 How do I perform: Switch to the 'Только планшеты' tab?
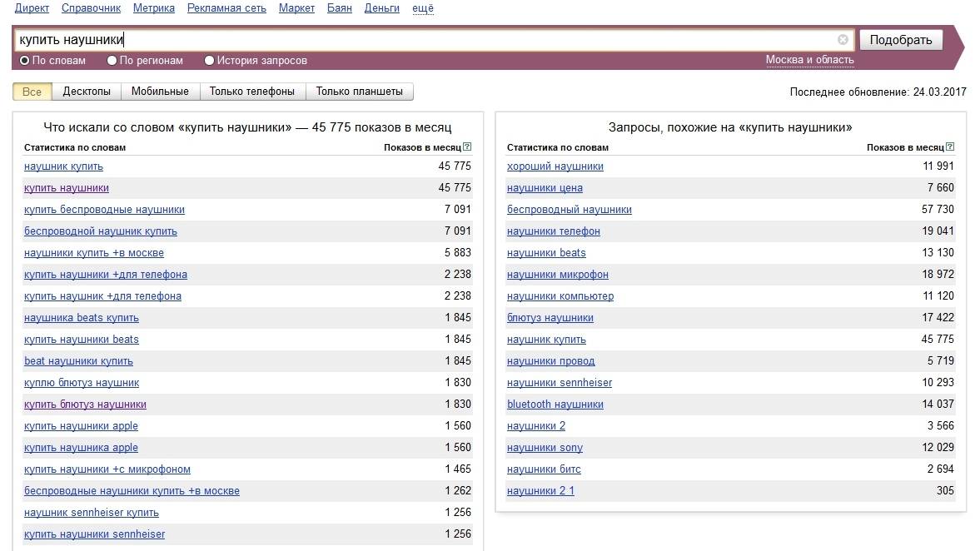(x=359, y=92)
